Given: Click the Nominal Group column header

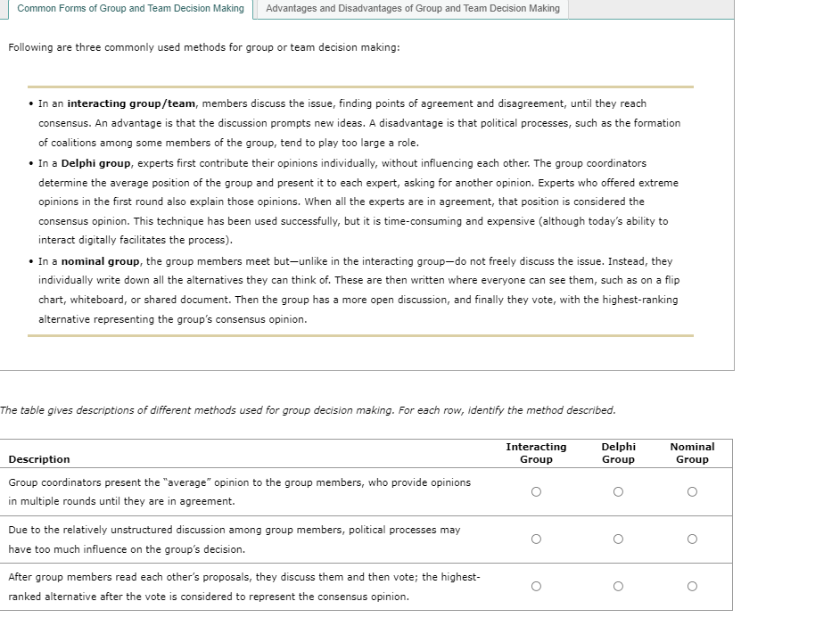Looking at the screenshot, I should (x=692, y=453).
